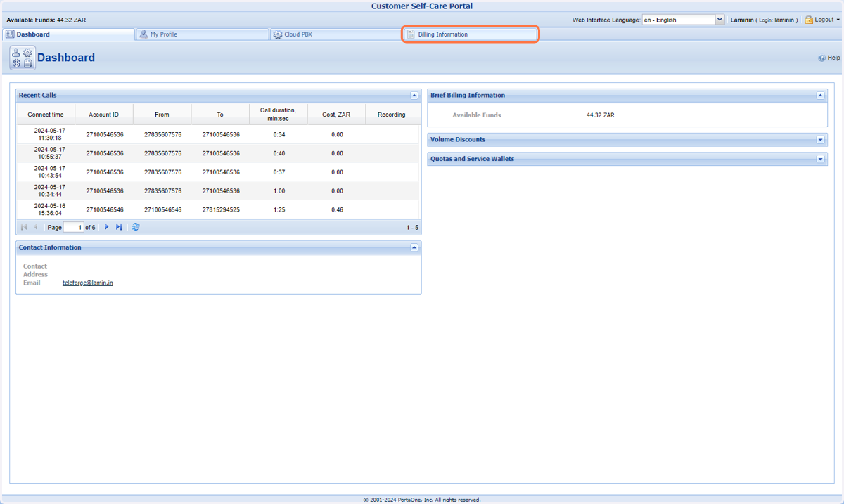Click the My Profile tab icon

[143, 34]
